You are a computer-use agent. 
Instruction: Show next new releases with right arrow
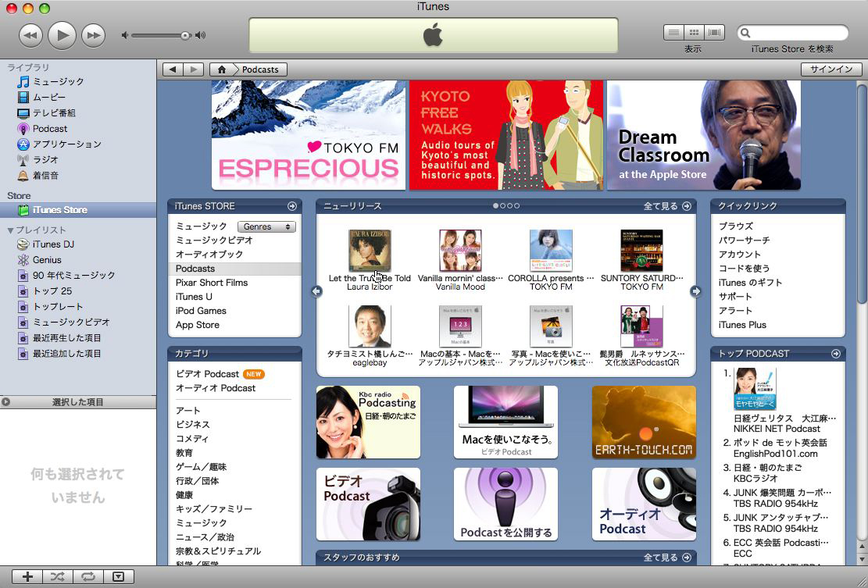pyautogui.click(x=696, y=291)
